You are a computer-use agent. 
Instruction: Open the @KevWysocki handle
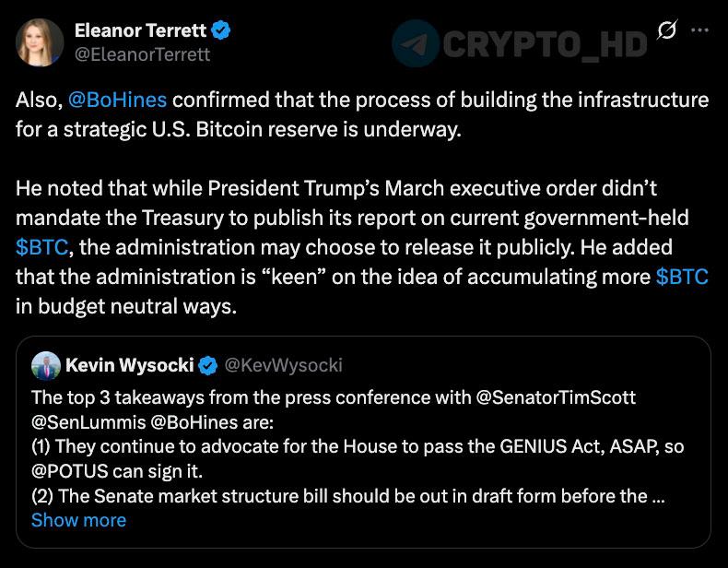point(283,365)
